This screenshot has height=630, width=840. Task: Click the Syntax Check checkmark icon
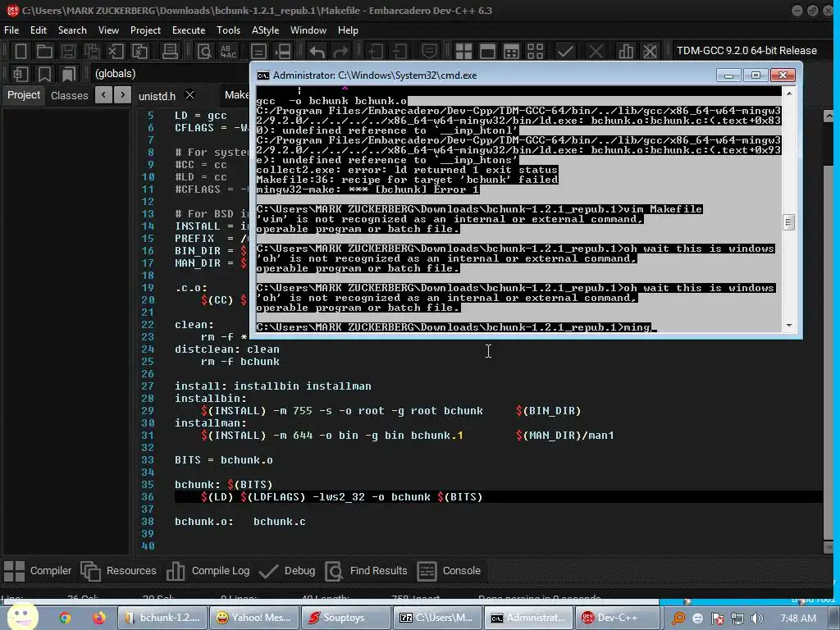(x=565, y=52)
